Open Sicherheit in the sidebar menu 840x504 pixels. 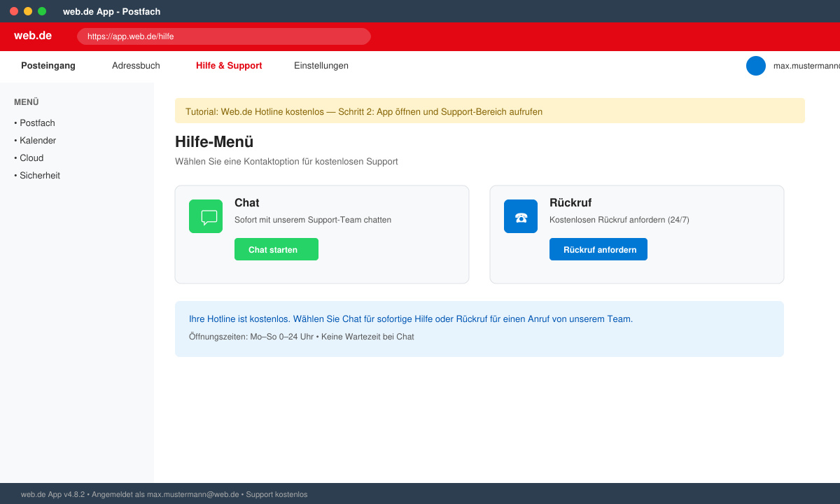coord(37,176)
